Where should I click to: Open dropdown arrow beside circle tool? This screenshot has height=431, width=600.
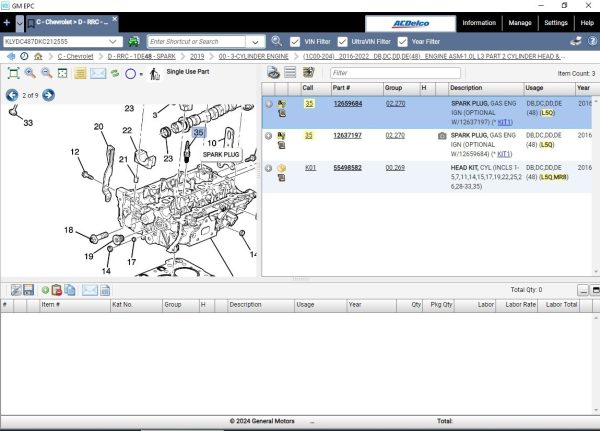coord(141,74)
